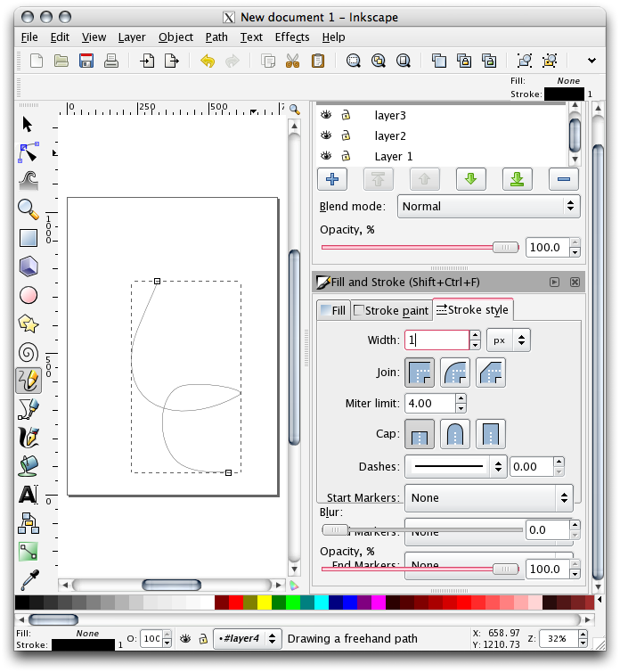620x672 pixels.
Task: Select the Zoom magnifier tool
Action: (29, 209)
